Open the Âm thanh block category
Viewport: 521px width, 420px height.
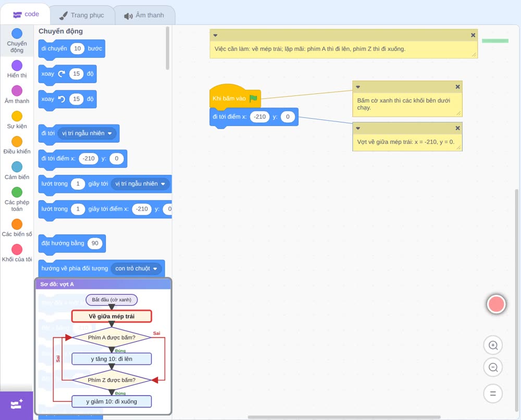click(x=17, y=95)
